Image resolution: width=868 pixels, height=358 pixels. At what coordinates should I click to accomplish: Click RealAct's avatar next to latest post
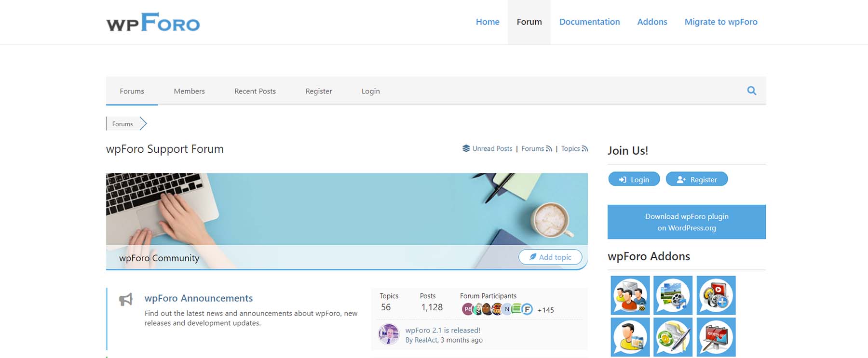389,334
